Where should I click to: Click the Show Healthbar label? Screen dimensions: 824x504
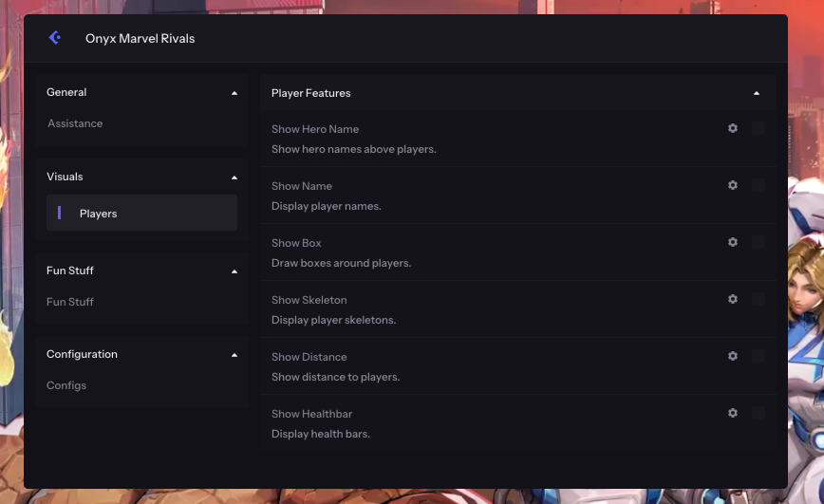pyautogui.click(x=311, y=414)
